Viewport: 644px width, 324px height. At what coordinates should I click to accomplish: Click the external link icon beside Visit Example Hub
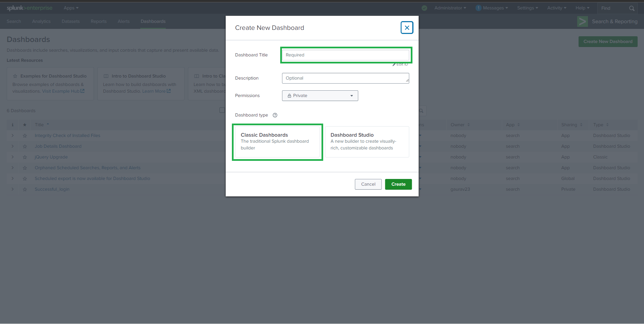pyautogui.click(x=83, y=91)
